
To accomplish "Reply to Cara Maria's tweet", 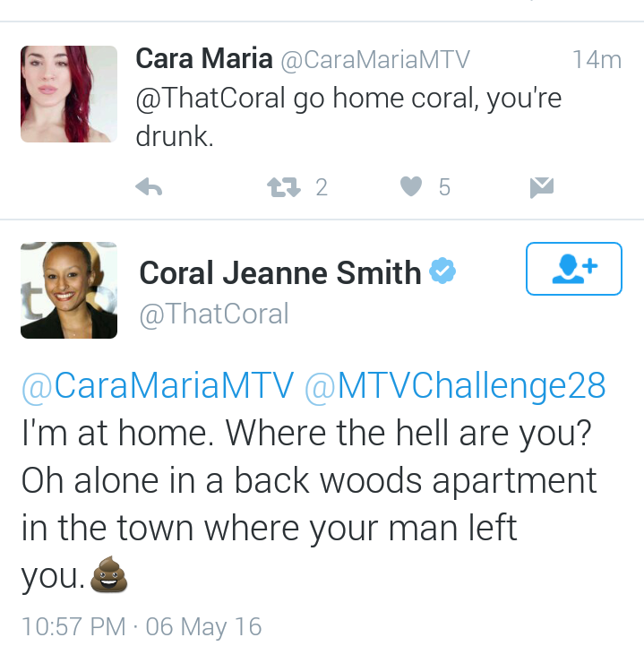I will pyautogui.click(x=149, y=187).
